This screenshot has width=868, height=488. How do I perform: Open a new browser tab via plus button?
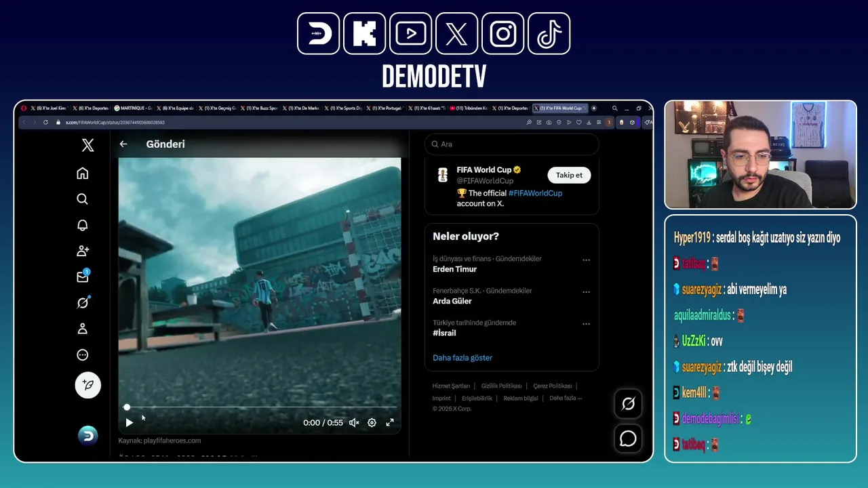(x=594, y=108)
